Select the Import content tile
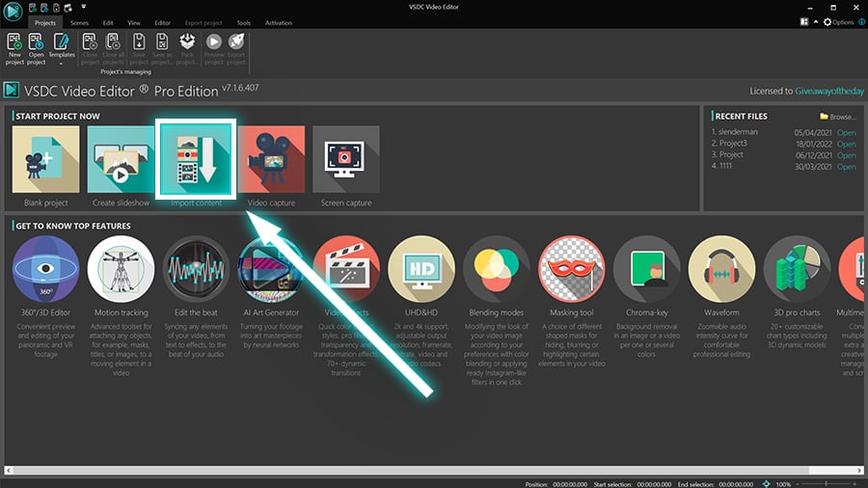Viewport: 868px width, 488px height. coord(196,159)
